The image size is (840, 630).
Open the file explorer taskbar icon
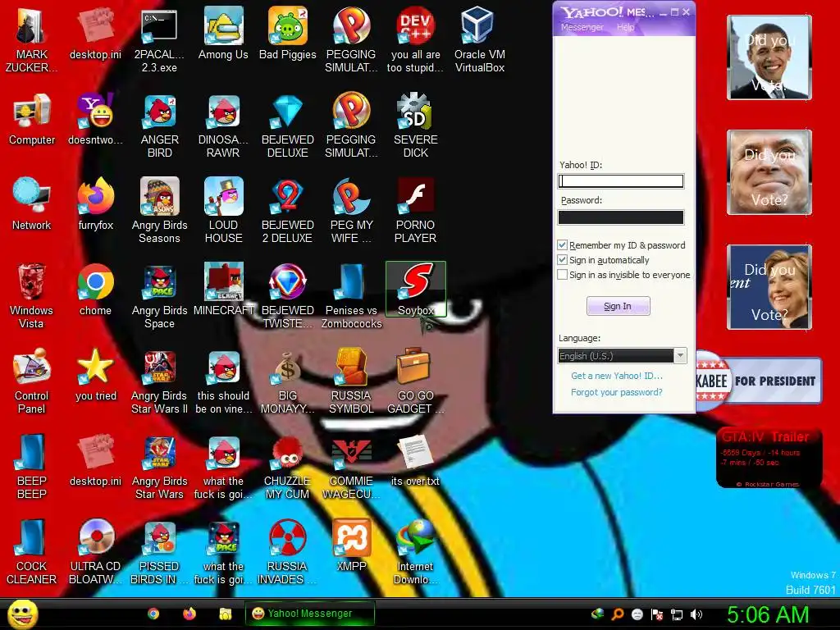[x=225, y=614]
